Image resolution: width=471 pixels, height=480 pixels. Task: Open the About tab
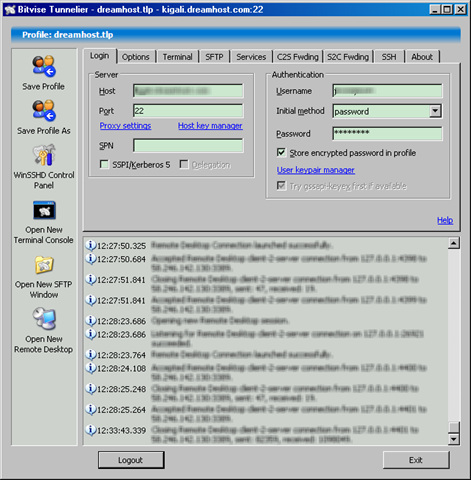pyautogui.click(x=422, y=57)
